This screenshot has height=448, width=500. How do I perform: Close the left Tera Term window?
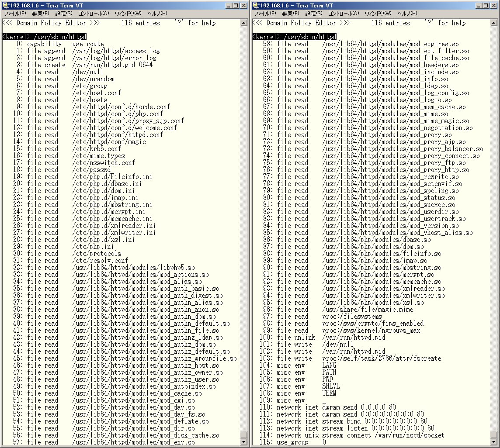click(x=244, y=5)
